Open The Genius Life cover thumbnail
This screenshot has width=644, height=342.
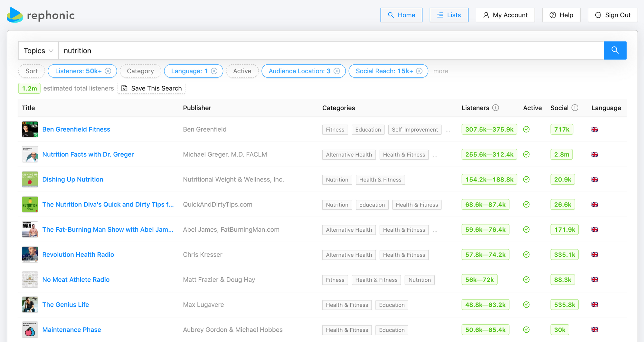tap(30, 305)
